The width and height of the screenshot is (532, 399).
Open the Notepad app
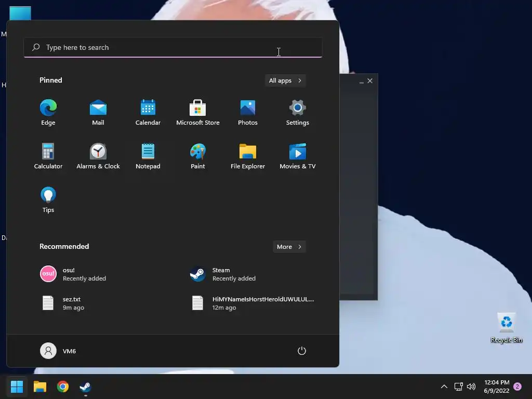148,156
